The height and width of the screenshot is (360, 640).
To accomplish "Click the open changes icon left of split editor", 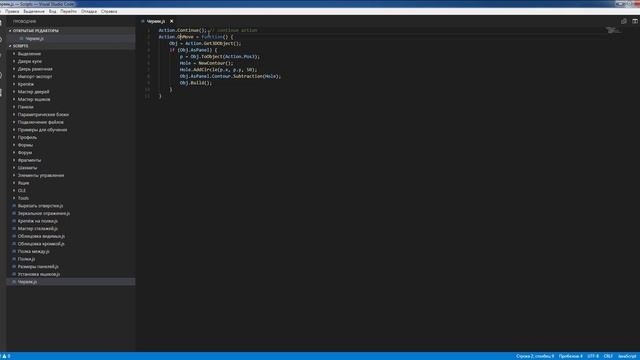I will [623, 21].
